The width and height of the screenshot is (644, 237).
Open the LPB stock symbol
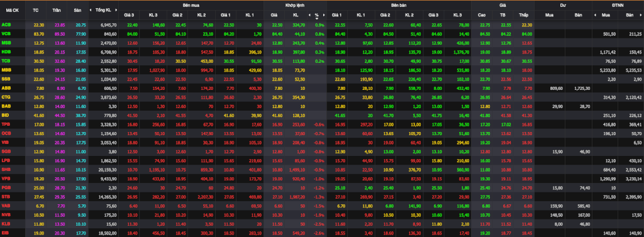pyautogui.click(x=6, y=160)
